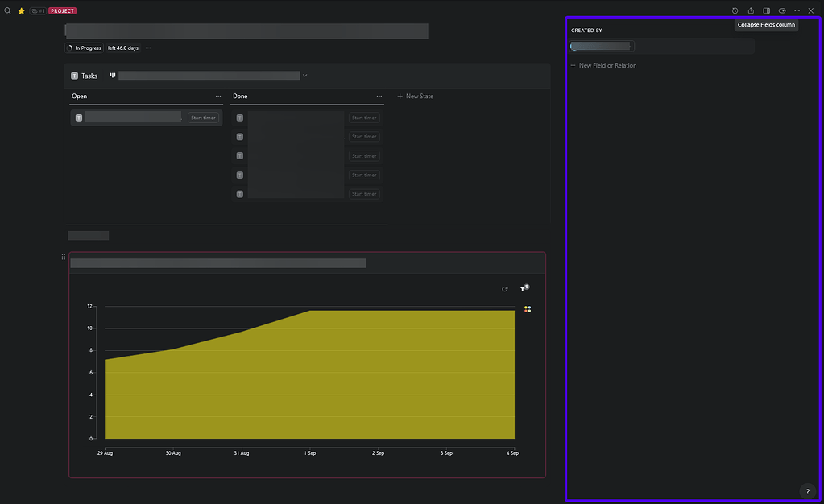The image size is (824, 504).
Task: Add a New State column
Action: (x=415, y=97)
